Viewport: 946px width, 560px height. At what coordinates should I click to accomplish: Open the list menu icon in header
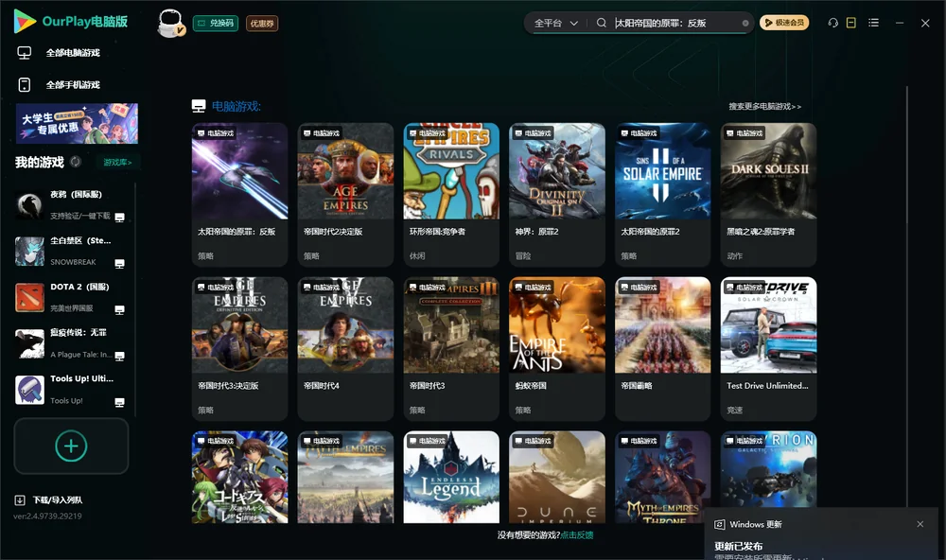point(873,23)
